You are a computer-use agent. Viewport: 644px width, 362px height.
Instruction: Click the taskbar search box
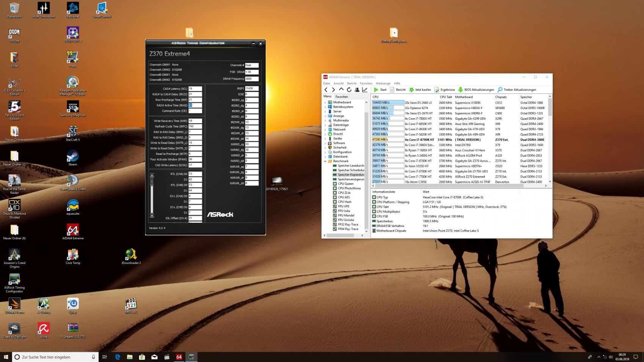(x=55, y=357)
